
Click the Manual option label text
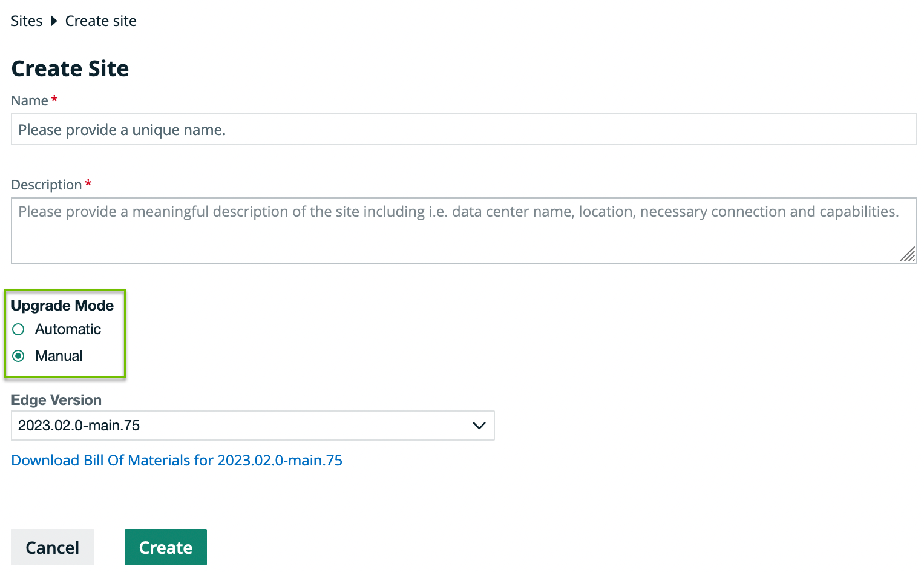point(59,356)
